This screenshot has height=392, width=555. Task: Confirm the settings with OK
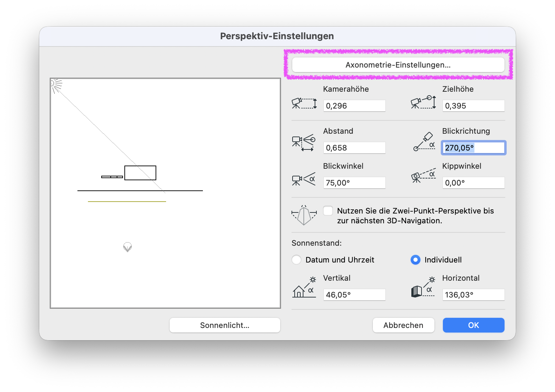473,325
